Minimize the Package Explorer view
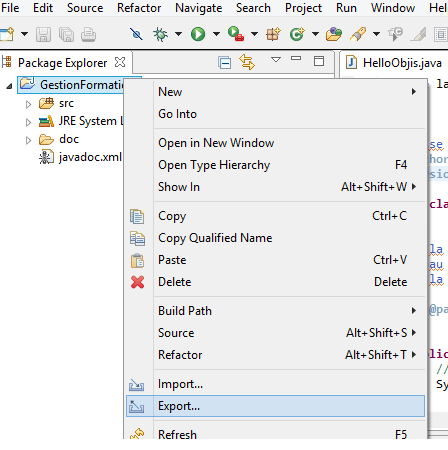This screenshot has width=448, height=450. 296,58
